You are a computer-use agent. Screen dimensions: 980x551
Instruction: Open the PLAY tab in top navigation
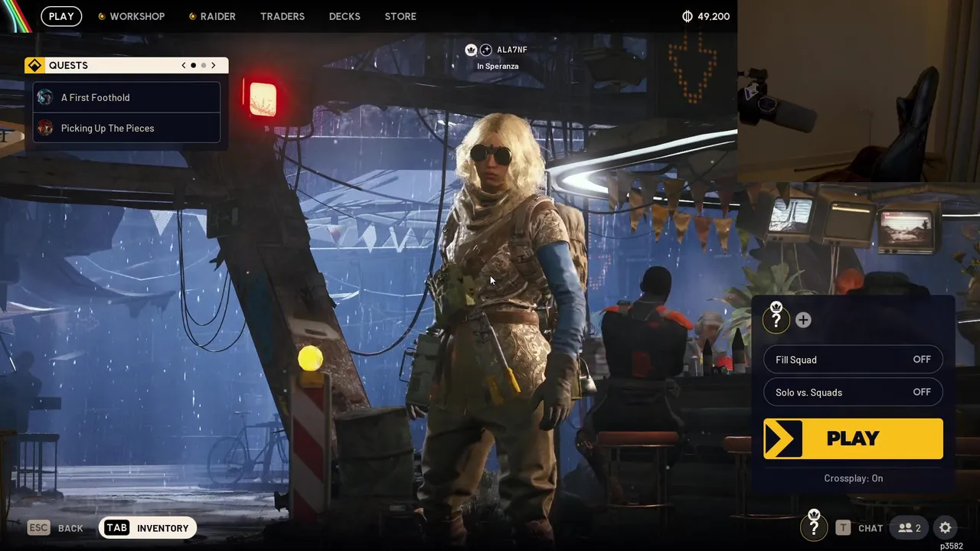[x=61, y=16]
